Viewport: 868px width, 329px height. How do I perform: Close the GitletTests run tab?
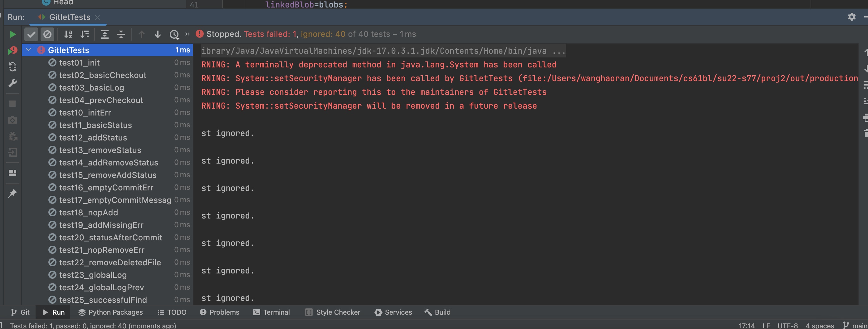pos(97,17)
